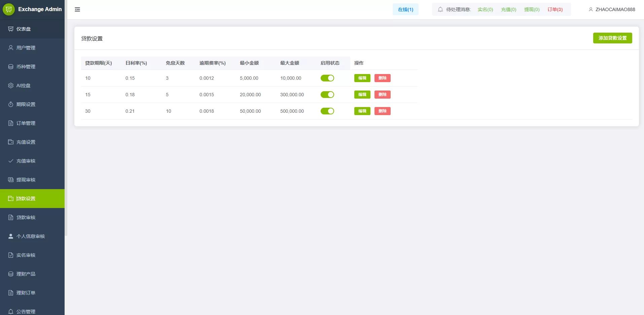Delete the 30-day loan setting row
Viewport: 644px width, 315px height.
click(x=382, y=111)
